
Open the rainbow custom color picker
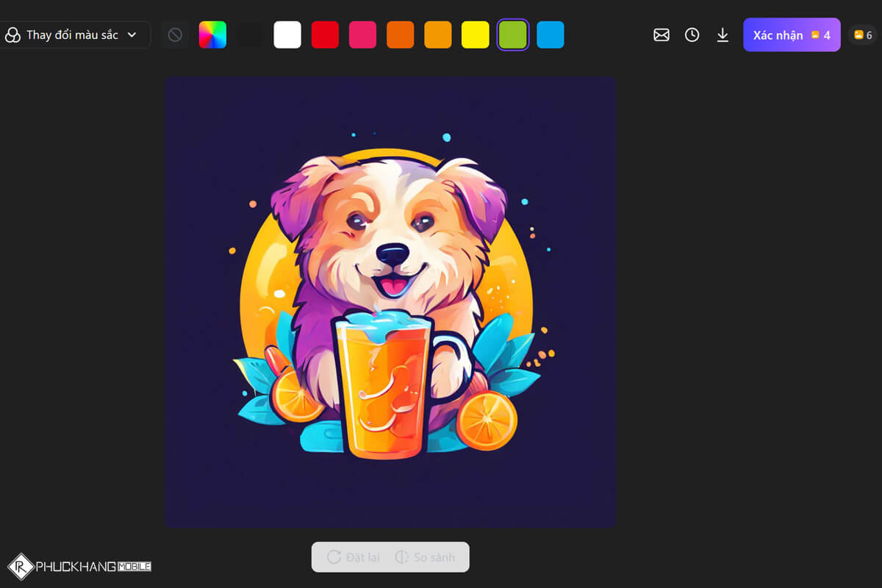212,35
